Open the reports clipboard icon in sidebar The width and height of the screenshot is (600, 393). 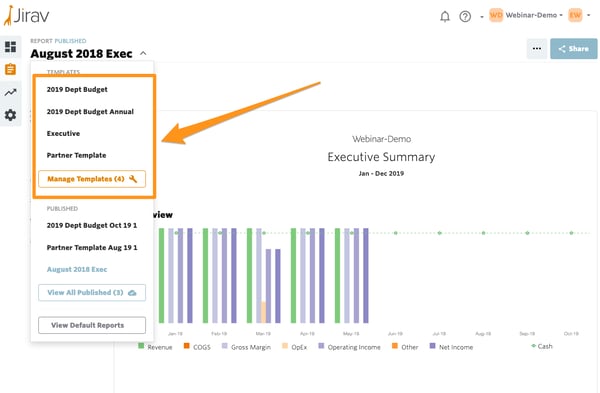pyautogui.click(x=10, y=69)
